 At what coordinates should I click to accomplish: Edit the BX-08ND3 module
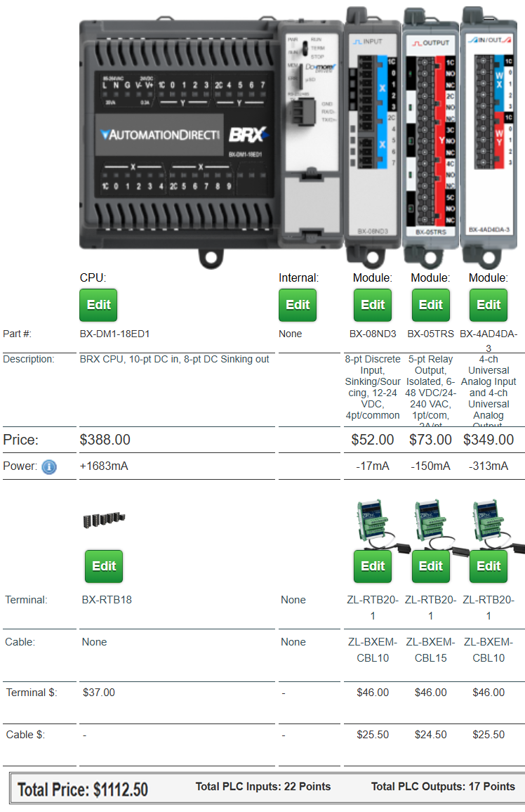373,305
